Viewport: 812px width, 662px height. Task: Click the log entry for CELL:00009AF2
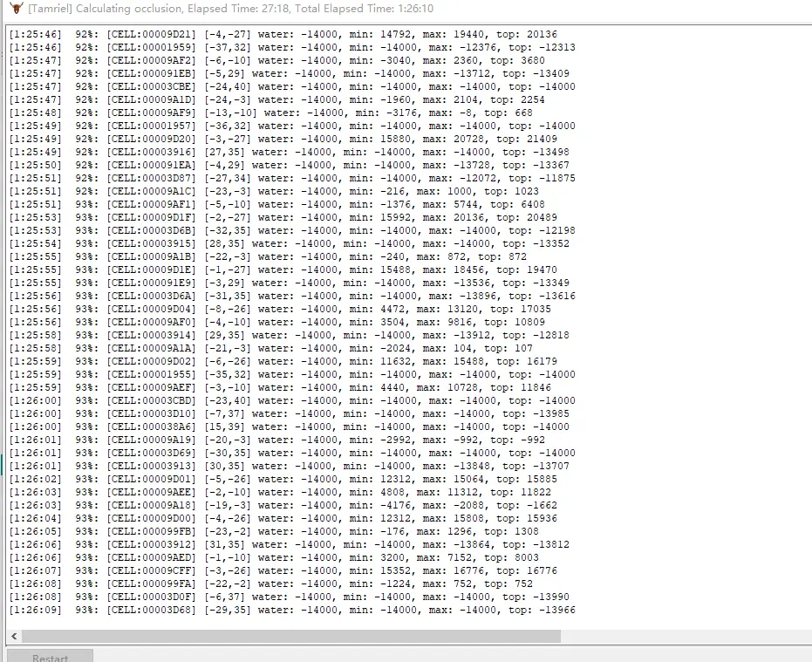277,60
